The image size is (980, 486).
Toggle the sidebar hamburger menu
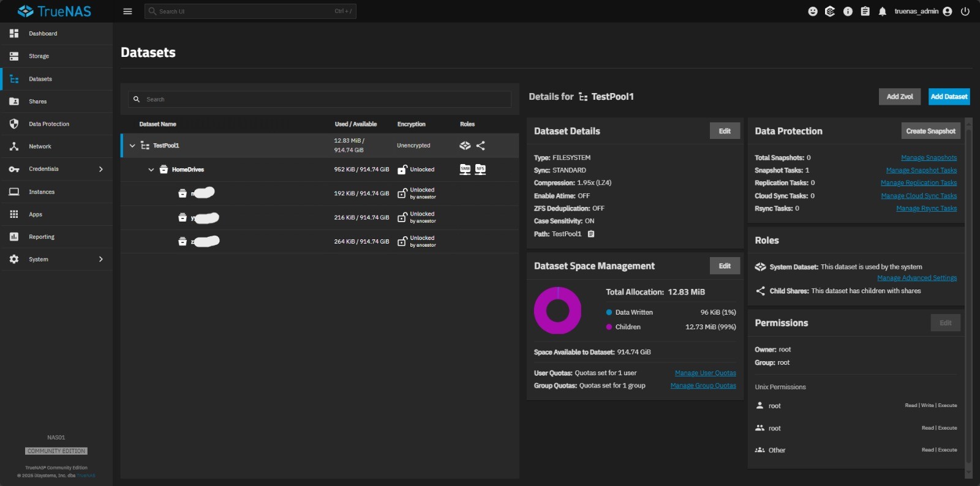[x=127, y=11]
